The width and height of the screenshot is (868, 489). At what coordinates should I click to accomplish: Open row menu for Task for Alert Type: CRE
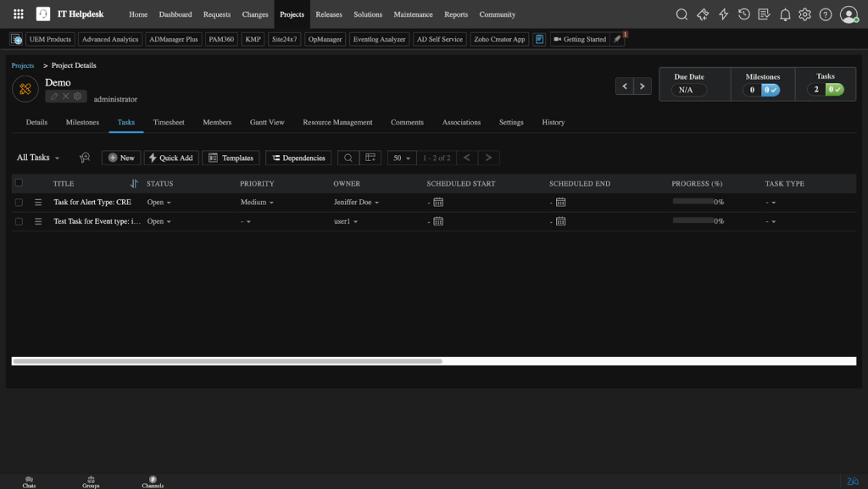click(38, 203)
